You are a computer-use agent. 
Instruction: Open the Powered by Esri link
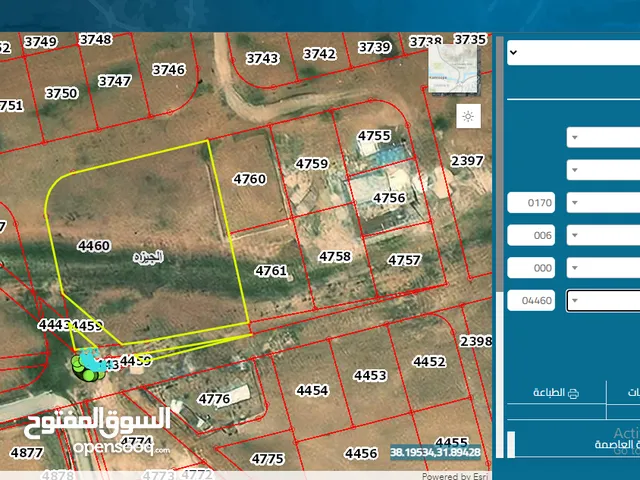pyautogui.click(x=455, y=476)
